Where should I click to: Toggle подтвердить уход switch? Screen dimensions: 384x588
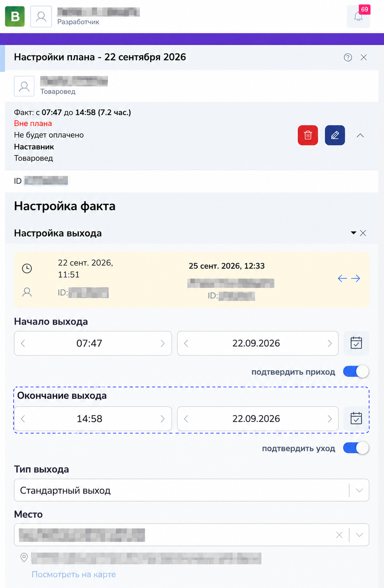(356, 448)
